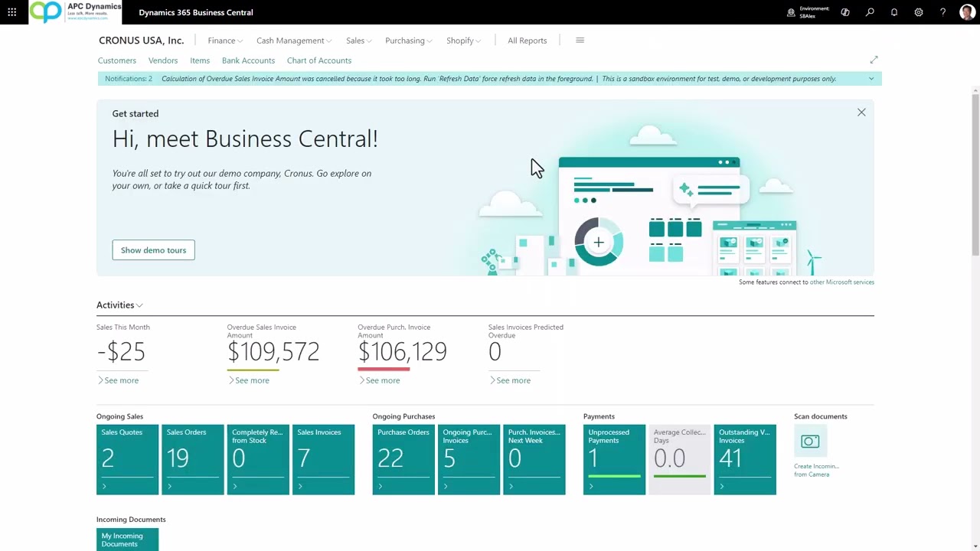Open the Outstanding Vendor Invoices tile
Viewport: 980px width, 551px height.
click(x=745, y=459)
